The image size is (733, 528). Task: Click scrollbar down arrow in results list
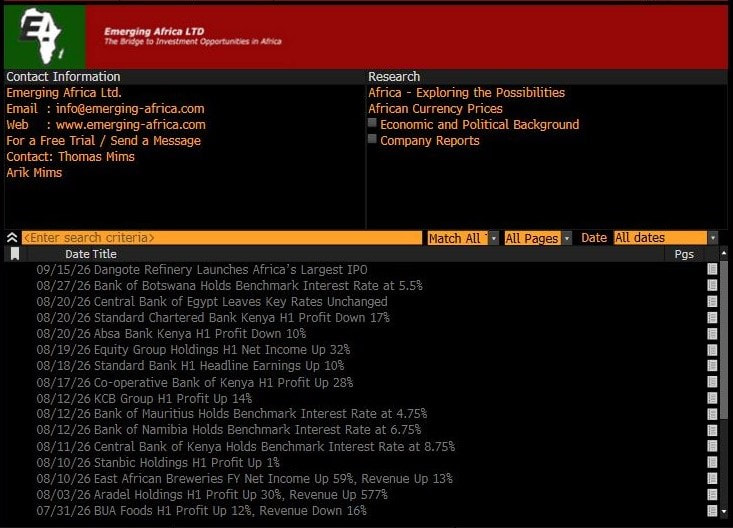(x=724, y=512)
